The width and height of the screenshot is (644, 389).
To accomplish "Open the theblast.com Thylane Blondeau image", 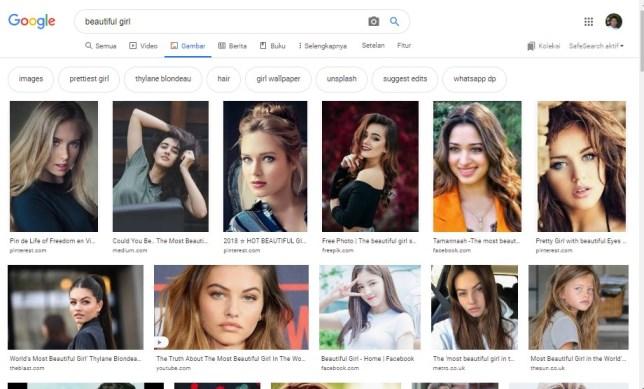I will pos(76,307).
